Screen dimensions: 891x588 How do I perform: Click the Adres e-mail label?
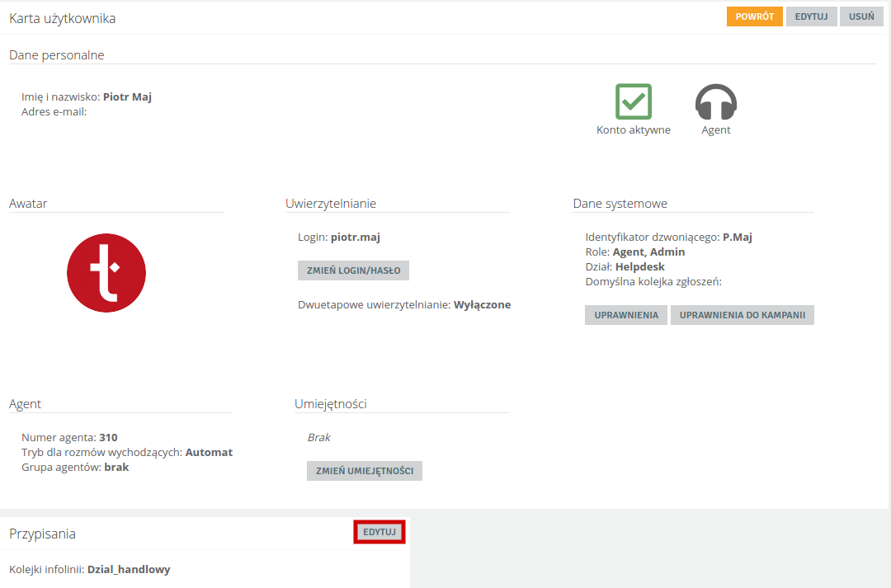pos(54,111)
